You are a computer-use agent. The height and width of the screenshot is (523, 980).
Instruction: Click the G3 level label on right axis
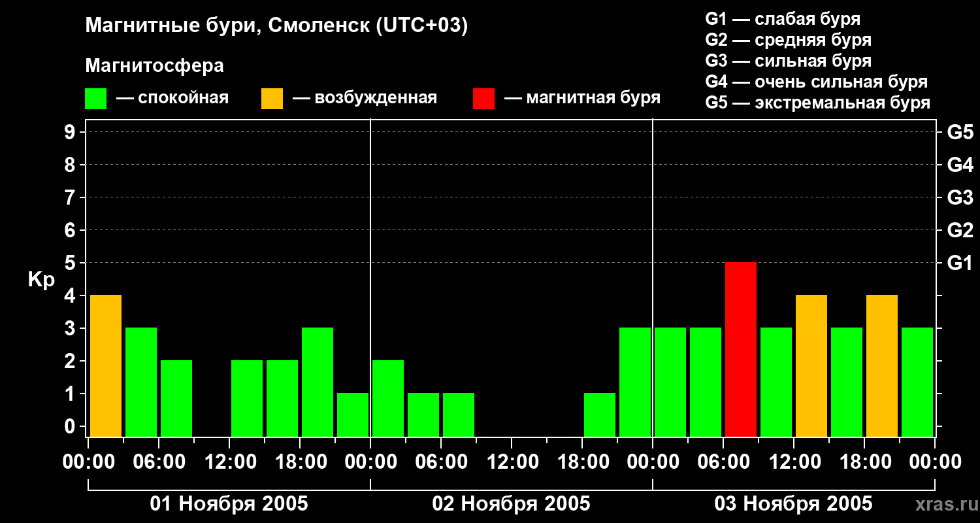click(x=960, y=197)
